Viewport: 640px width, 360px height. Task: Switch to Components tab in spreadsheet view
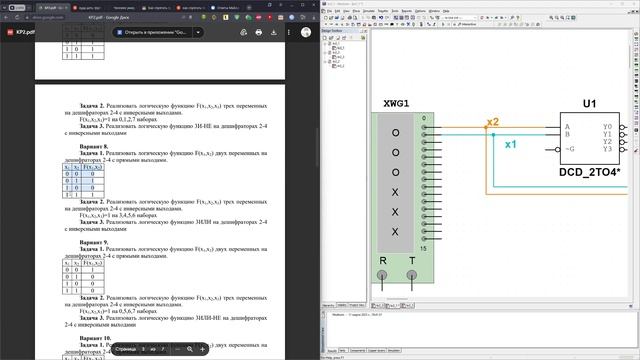pyautogui.click(x=358, y=351)
